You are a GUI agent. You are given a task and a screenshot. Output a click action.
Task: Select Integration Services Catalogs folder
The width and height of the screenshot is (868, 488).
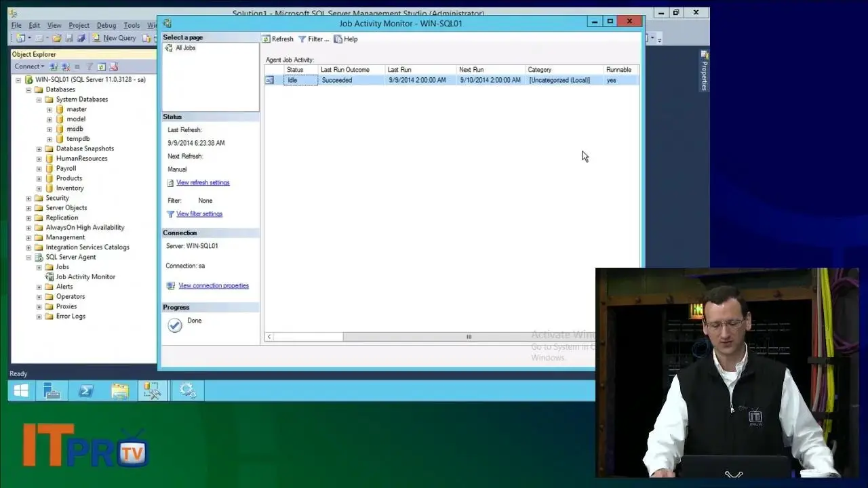[x=87, y=247]
